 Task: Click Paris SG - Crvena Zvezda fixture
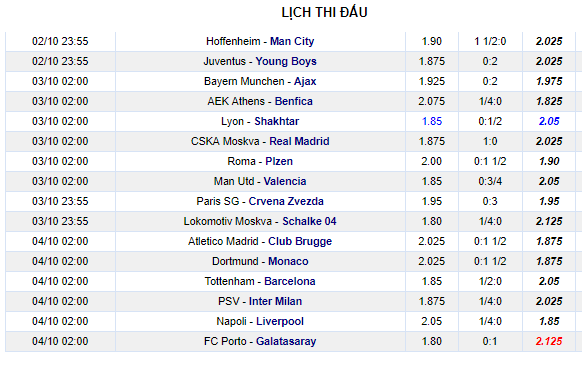[x=260, y=202]
